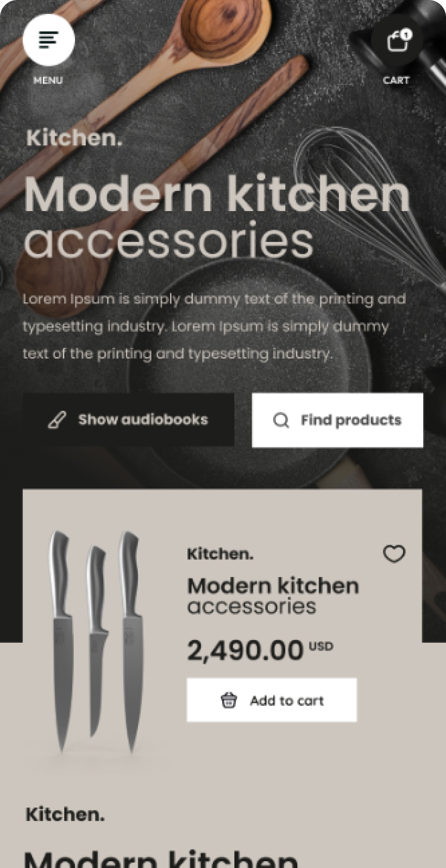Tap the cart badge showing 1
This screenshot has width=446, height=868.
pyautogui.click(x=406, y=35)
